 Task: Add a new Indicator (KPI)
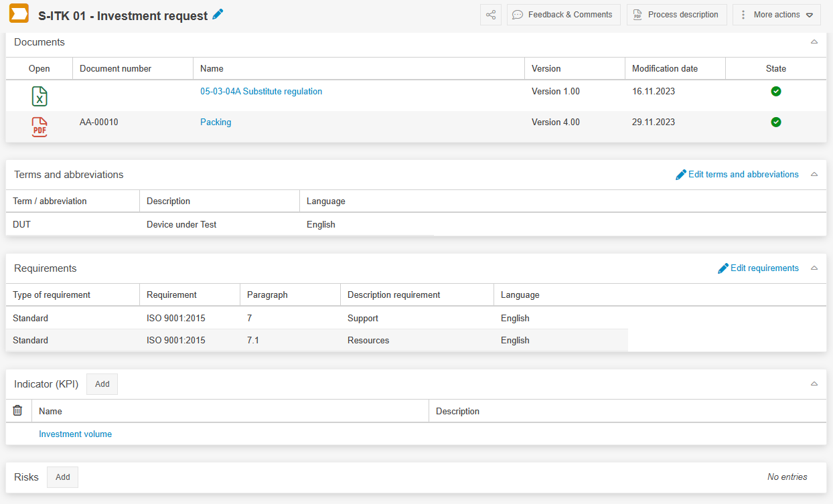click(x=102, y=384)
